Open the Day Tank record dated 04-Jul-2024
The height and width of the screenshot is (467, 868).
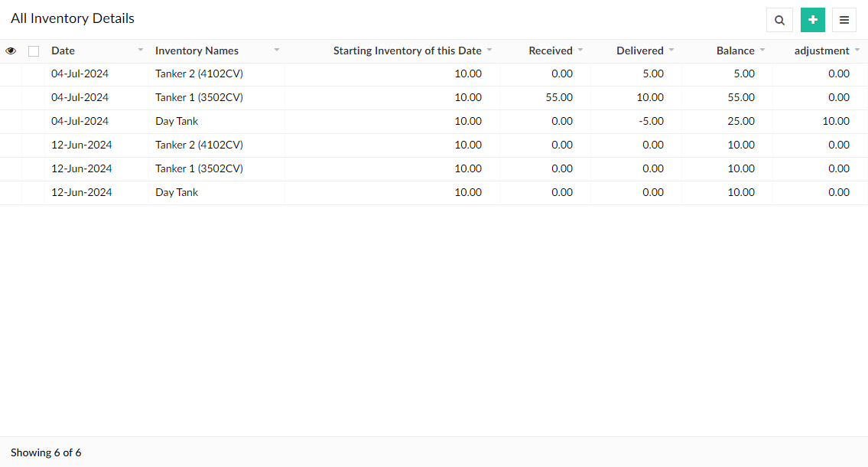[x=177, y=121]
